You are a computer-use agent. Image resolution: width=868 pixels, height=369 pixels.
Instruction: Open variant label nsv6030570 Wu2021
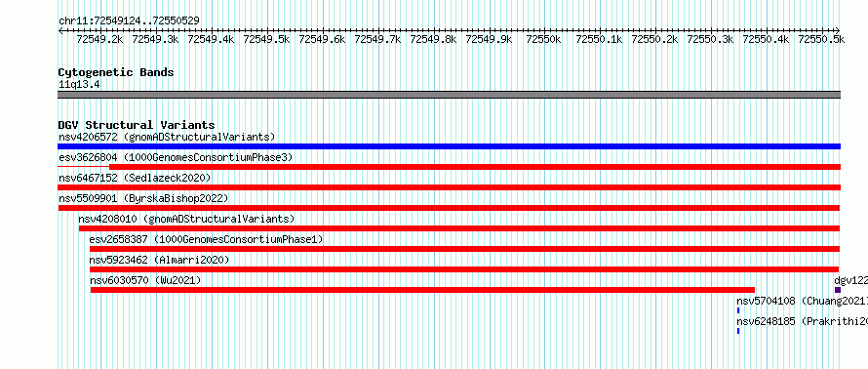[x=145, y=280]
